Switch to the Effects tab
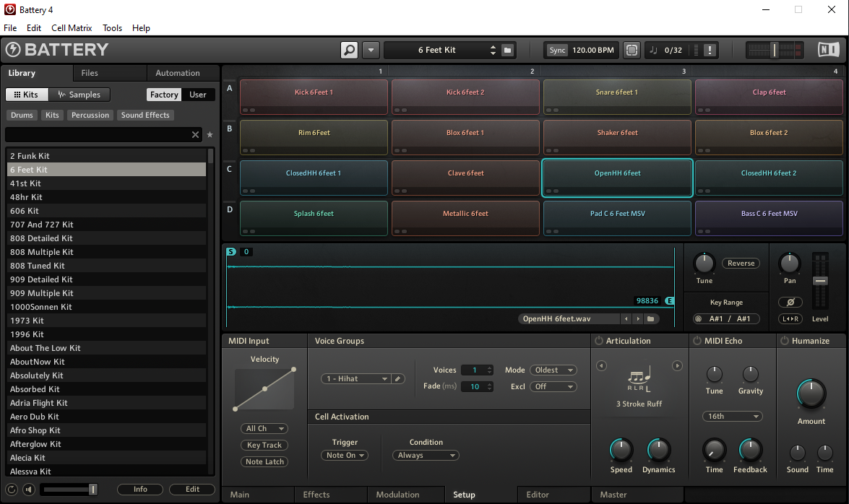The height and width of the screenshot is (504, 849). click(316, 495)
